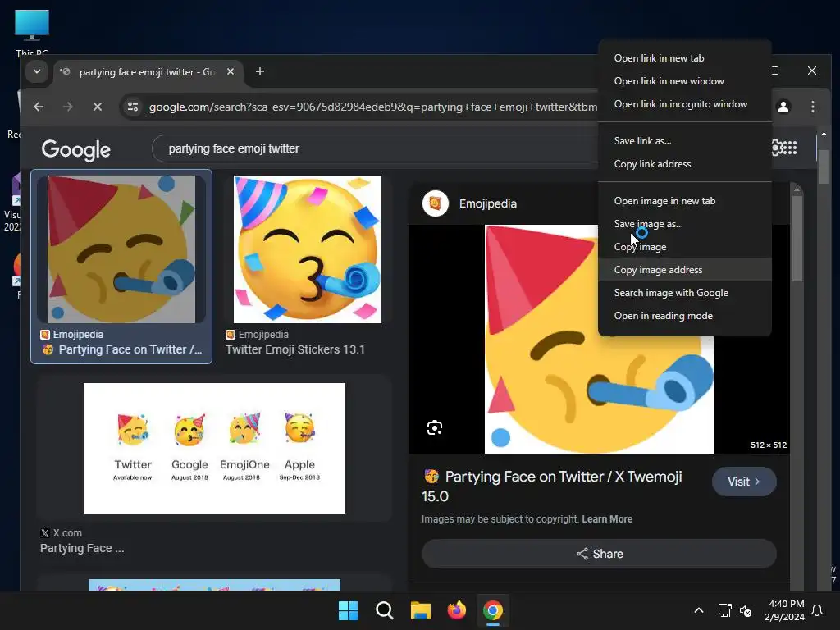
Task: Open Windows taskbar search
Action: click(384, 610)
